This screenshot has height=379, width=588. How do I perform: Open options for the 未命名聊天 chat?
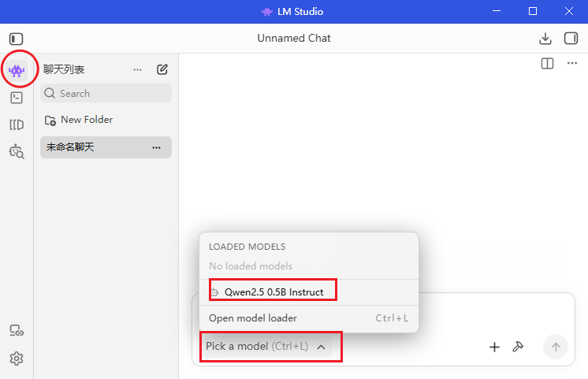pyautogui.click(x=156, y=147)
